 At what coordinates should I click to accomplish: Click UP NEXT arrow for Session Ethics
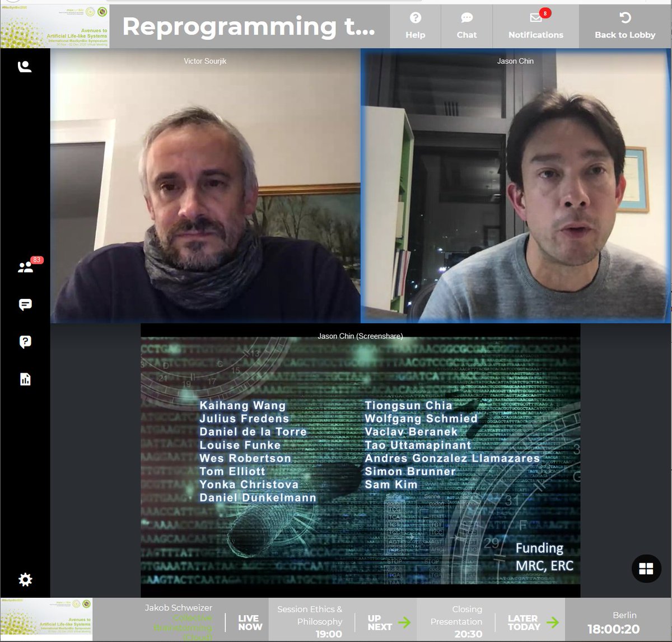[404, 622]
